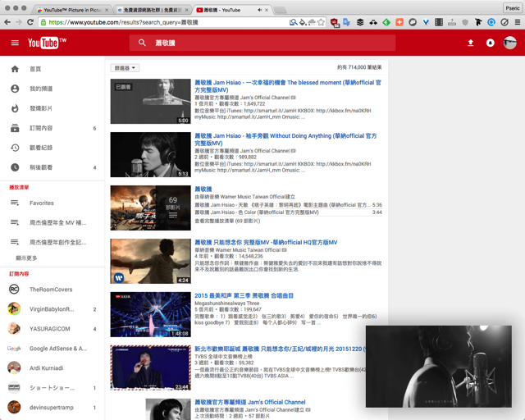Open the Favorites playlist
This screenshot has height=420, width=525.
42,203
